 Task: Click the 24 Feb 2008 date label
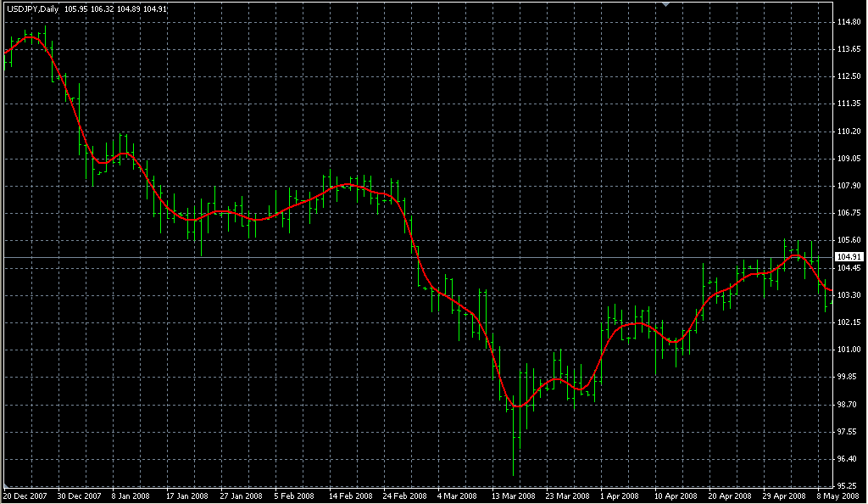pos(405,496)
